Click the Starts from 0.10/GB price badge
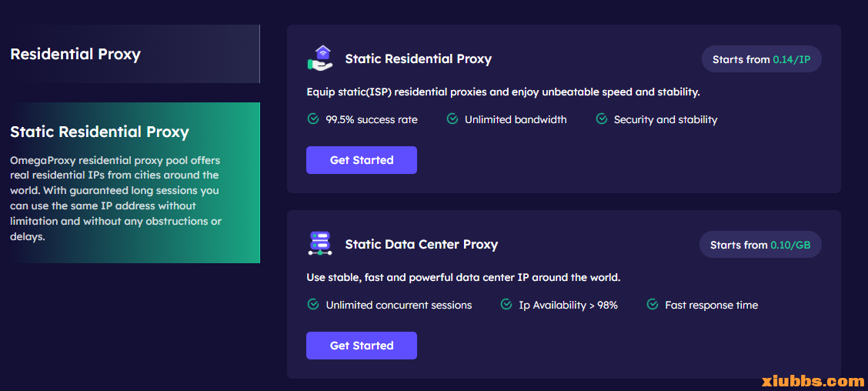The height and width of the screenshot is (391, 868). (760, 245)
